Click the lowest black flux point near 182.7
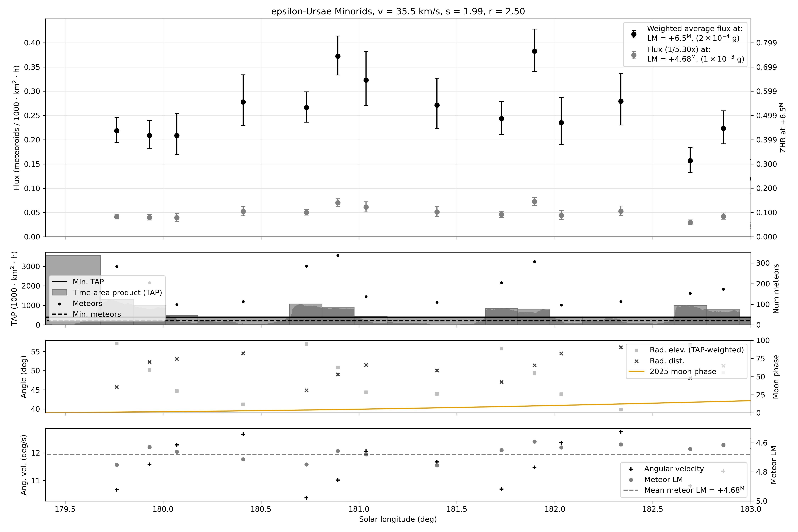798x532 pixels. point(690,161)
